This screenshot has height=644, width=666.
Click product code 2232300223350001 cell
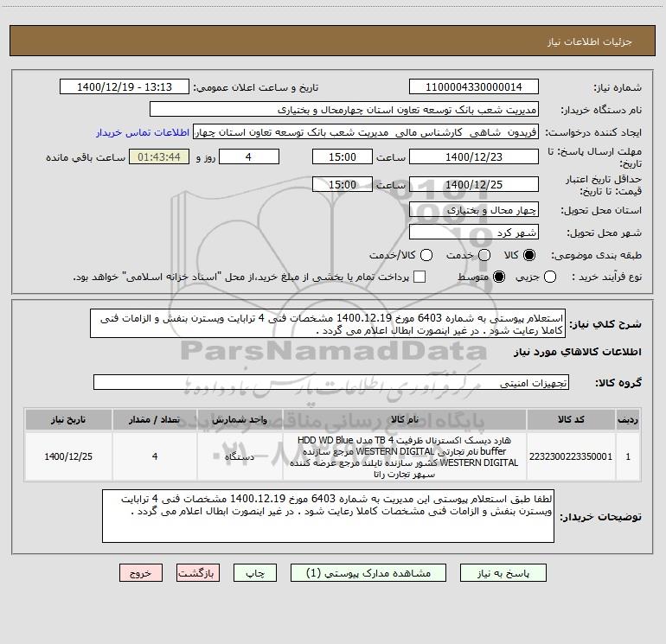571,456
